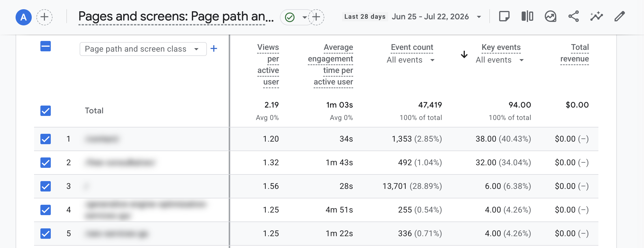Uncheck the checkbox for row 3
The image size is (644, 248).
(46, 186)
